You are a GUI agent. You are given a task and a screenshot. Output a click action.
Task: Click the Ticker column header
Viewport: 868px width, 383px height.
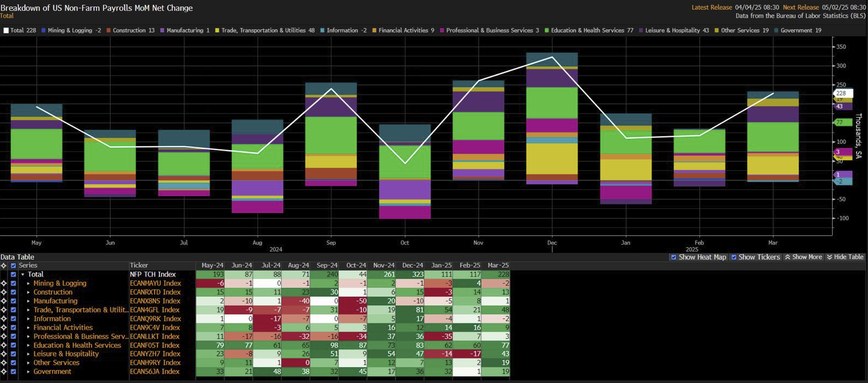coord(139,266)
